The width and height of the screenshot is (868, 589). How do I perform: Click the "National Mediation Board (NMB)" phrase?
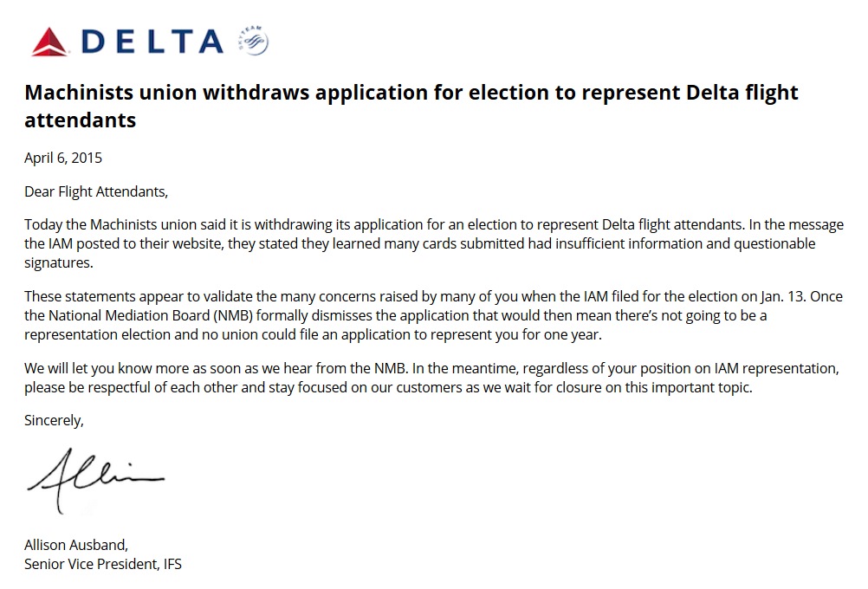click(142, 316)
